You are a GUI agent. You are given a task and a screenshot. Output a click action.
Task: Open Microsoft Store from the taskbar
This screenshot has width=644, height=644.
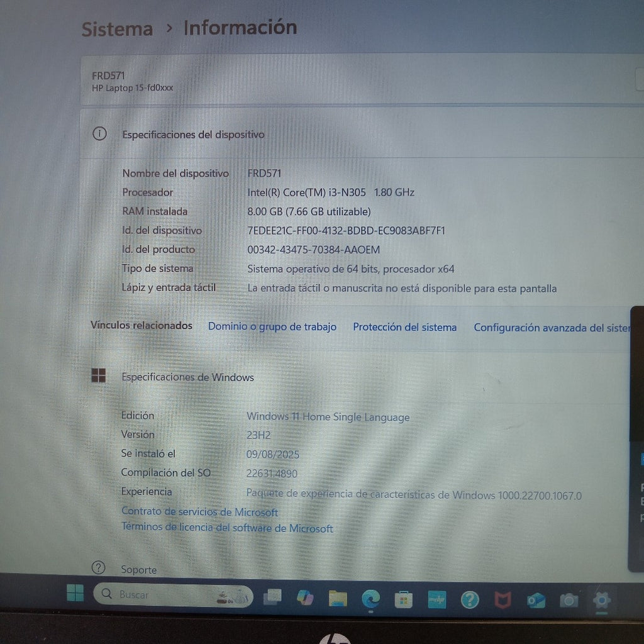pyautogui.click(x=403, y=599)
